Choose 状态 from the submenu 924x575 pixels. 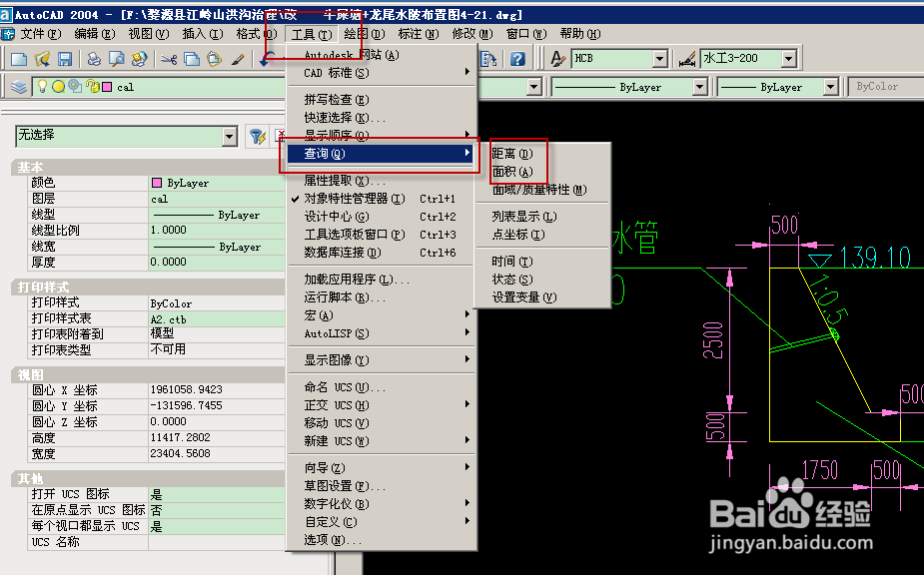(x=512, y=280)
